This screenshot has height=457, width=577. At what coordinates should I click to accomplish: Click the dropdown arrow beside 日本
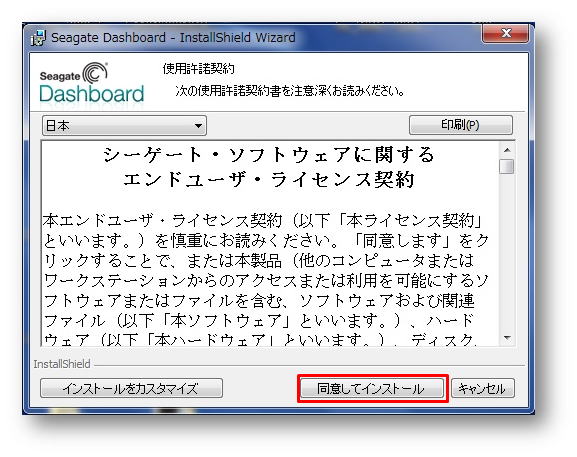[198, 126]
